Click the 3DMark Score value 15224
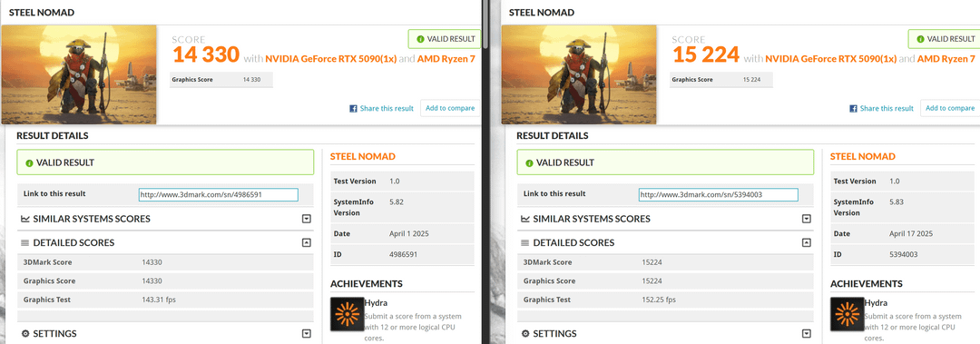This screenshot has height=344, width=980. (x=652, y=262)
